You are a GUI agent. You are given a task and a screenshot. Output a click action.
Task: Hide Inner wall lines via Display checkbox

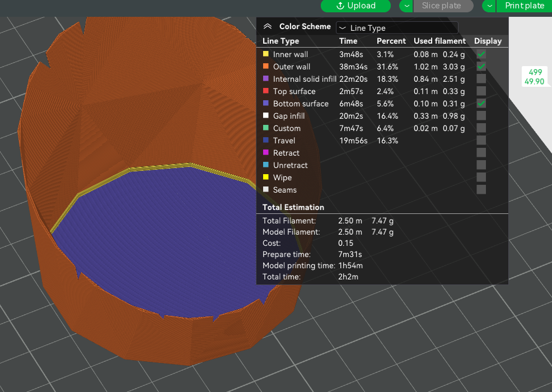click(481, 54)
